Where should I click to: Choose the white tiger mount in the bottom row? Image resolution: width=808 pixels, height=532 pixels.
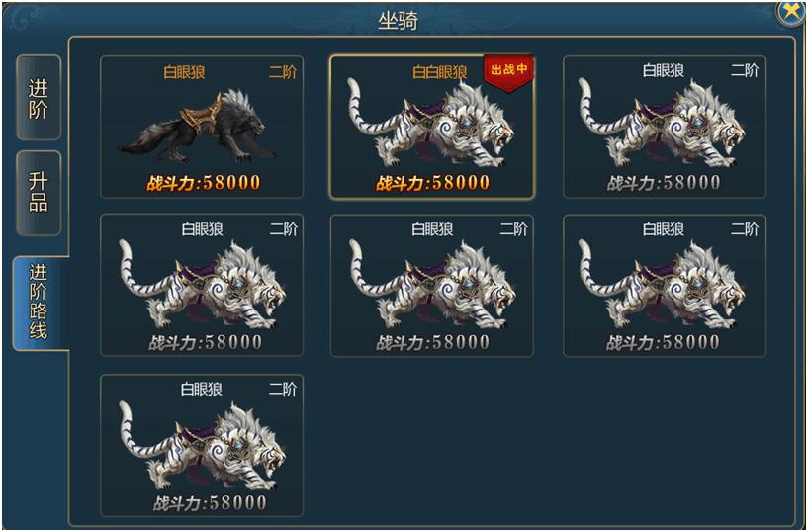pos(203,445)
